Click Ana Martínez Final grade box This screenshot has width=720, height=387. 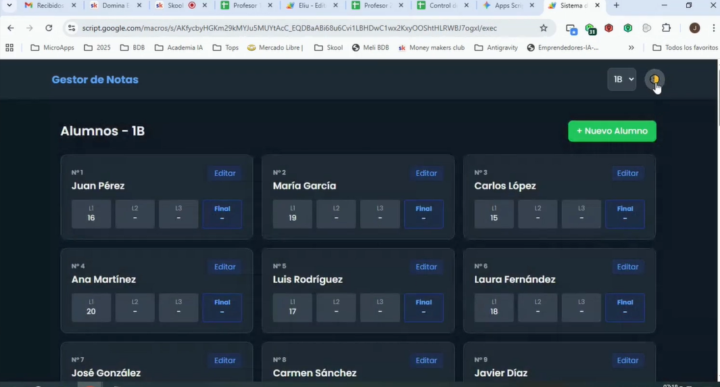pos(222,308)
